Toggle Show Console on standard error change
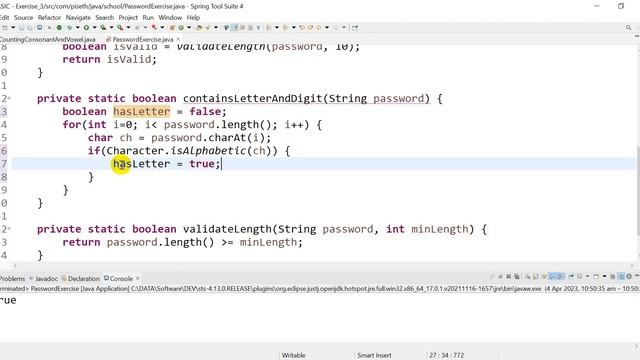This screenshot has width=640, height=360. click(x=560, y=277)
